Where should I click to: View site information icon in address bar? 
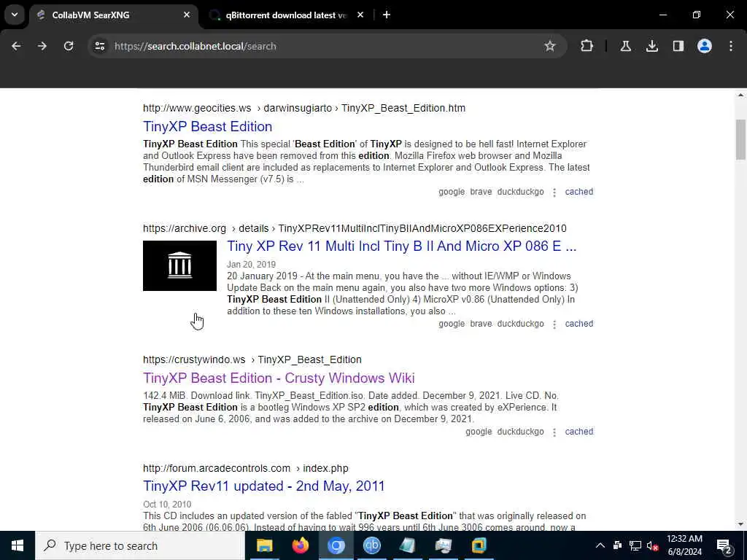(99, 46)
